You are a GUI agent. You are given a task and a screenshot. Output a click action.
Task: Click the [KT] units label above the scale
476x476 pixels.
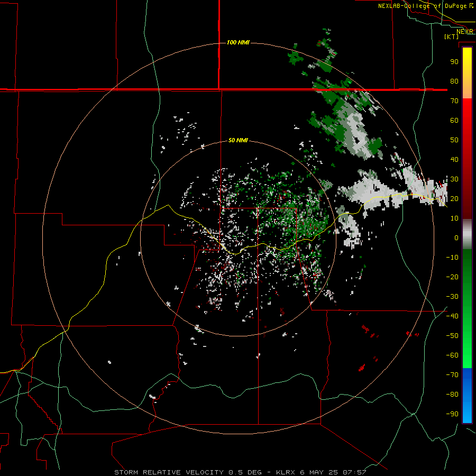[x=451, y=36]
